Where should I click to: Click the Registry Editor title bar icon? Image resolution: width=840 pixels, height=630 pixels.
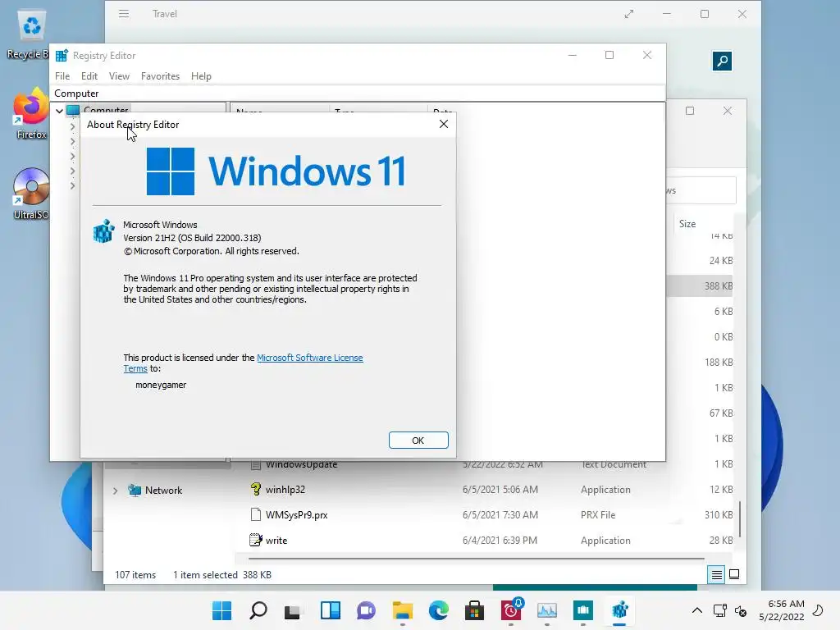click(62, 56)
